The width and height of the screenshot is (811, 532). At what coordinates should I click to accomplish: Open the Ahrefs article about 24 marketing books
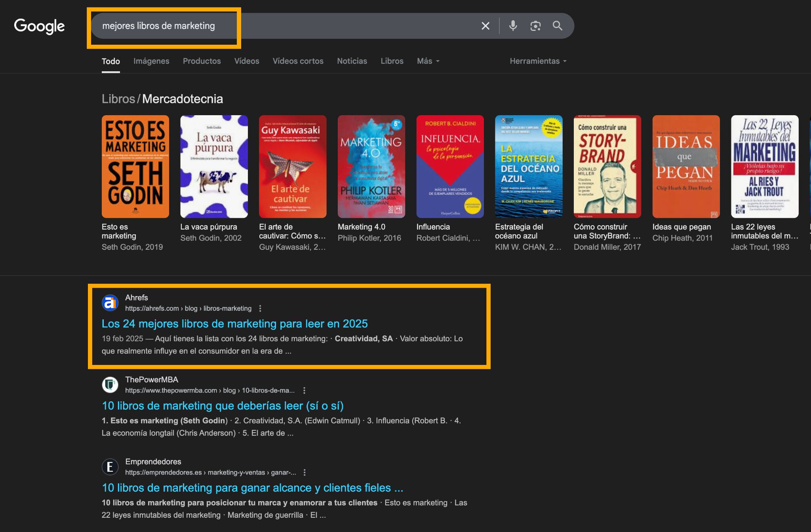coord(234,323)
